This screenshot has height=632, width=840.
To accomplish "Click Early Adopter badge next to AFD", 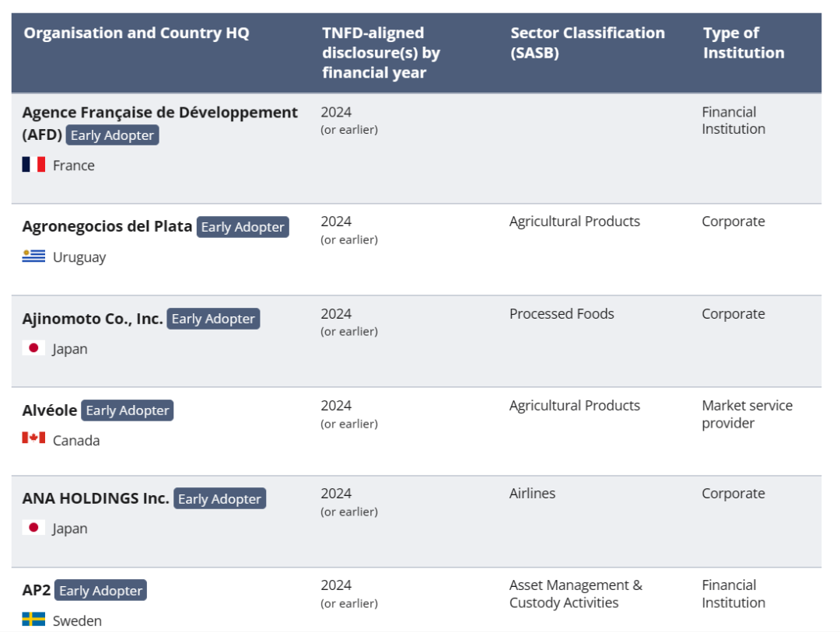I will pyautogui.click(x=112, y=135).
